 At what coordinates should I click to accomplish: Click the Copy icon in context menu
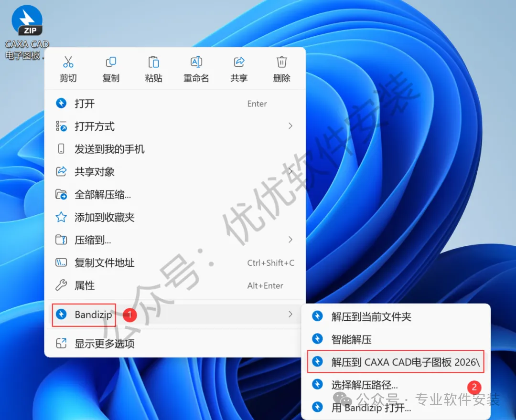click(111, 62)
